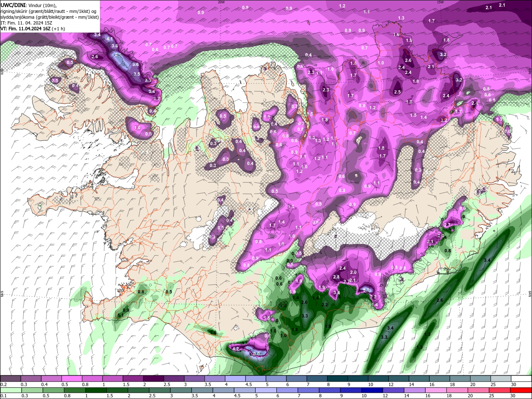Viewport: 532px width, 399px height.
Task: Click the '(+1 h)' forecast offset text
Action: coord(59,29)
